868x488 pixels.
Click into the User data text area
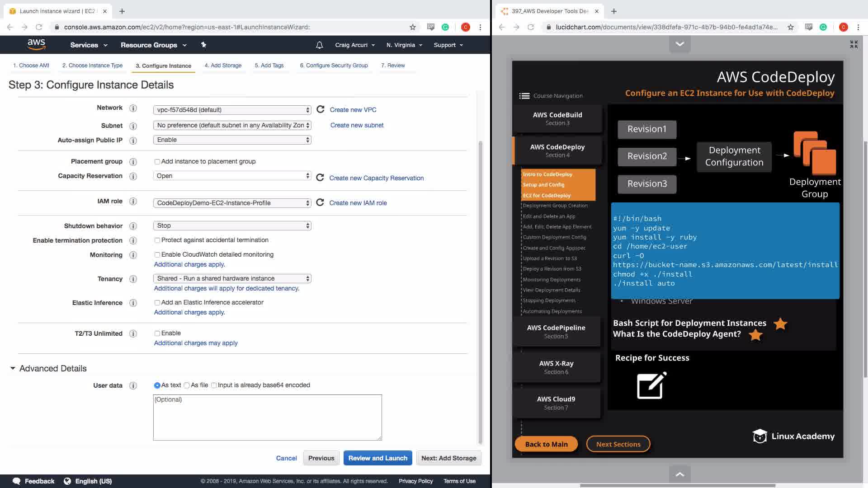tap(267, 418)
